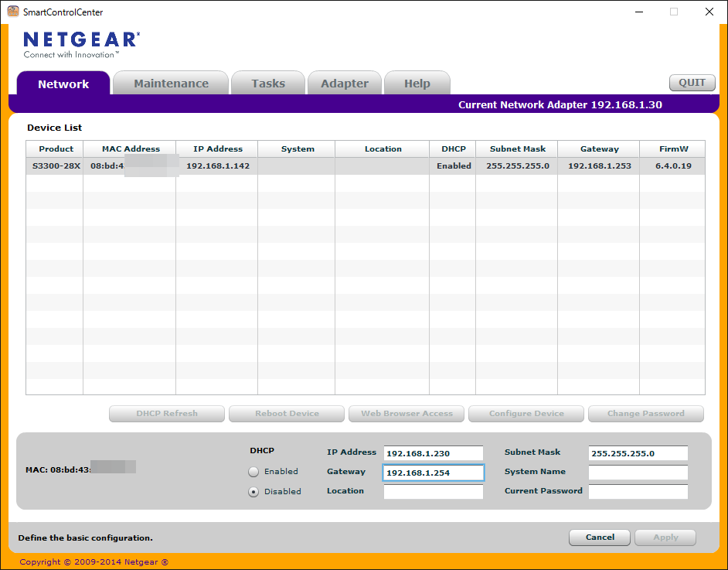Click the FirmW column header
The width and height of the screenshot is (728, 570).
673,149
